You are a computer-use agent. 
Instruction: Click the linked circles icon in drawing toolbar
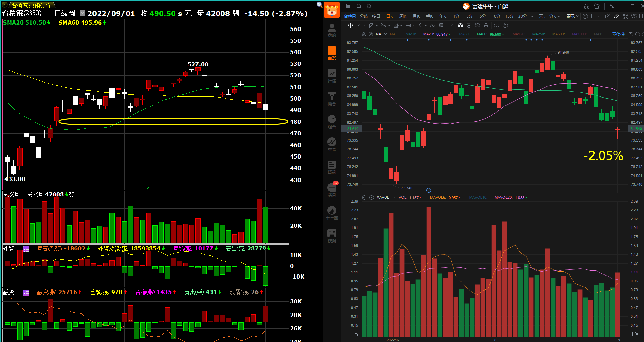[x=497, y=25]
